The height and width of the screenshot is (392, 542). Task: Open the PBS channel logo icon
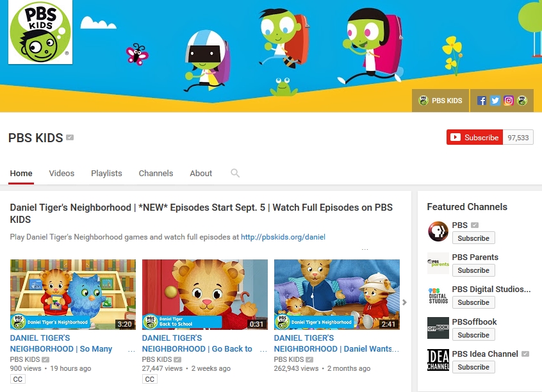[438, 231]
